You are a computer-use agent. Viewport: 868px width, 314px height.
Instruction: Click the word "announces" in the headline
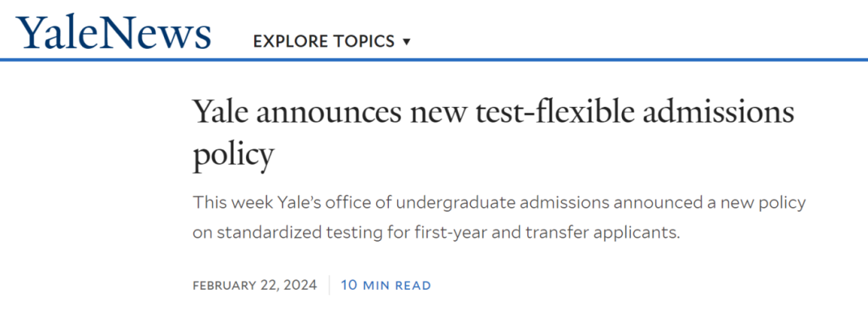pos(329,114)
